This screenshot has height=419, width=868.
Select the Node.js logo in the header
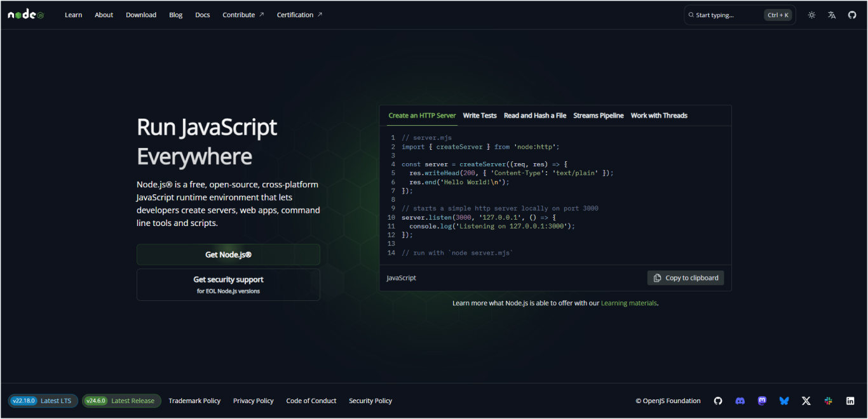[x=25, y=14]
